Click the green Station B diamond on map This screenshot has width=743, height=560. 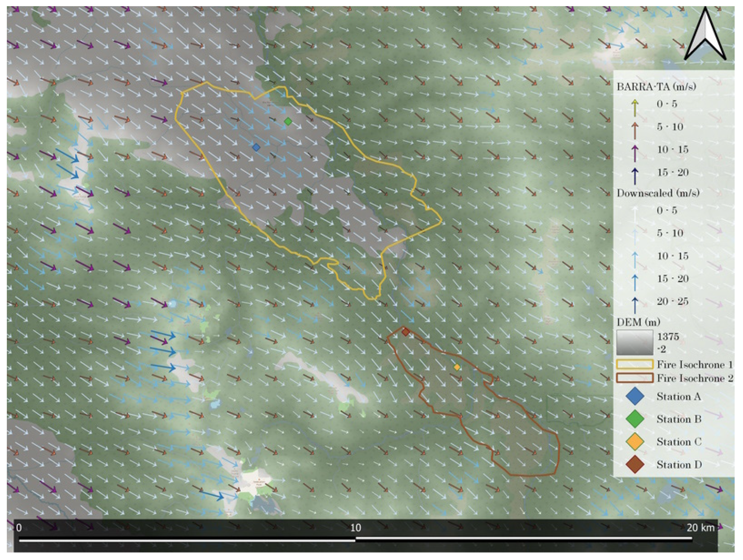tap(288, 121)
